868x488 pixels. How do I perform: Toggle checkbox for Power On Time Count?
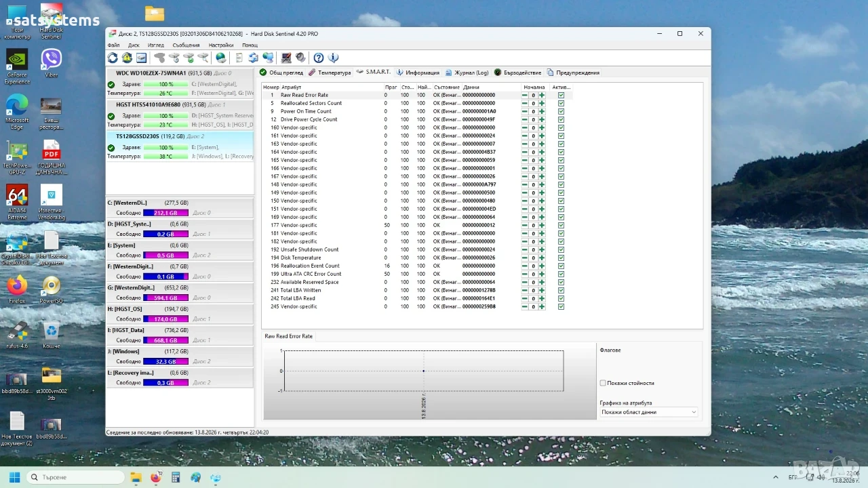point(561,111)
